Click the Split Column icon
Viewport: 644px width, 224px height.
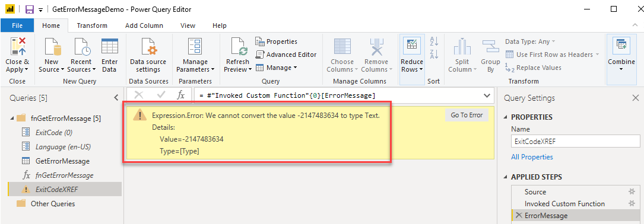click(462, 46)
